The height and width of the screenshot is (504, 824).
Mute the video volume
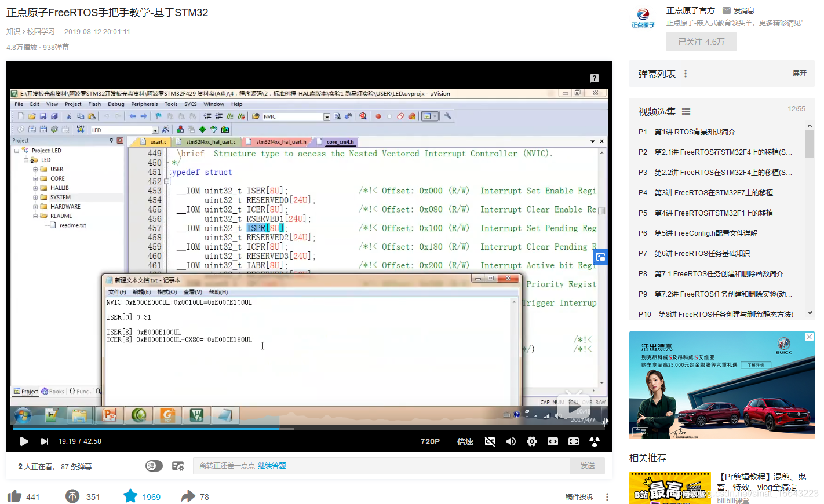511,441
